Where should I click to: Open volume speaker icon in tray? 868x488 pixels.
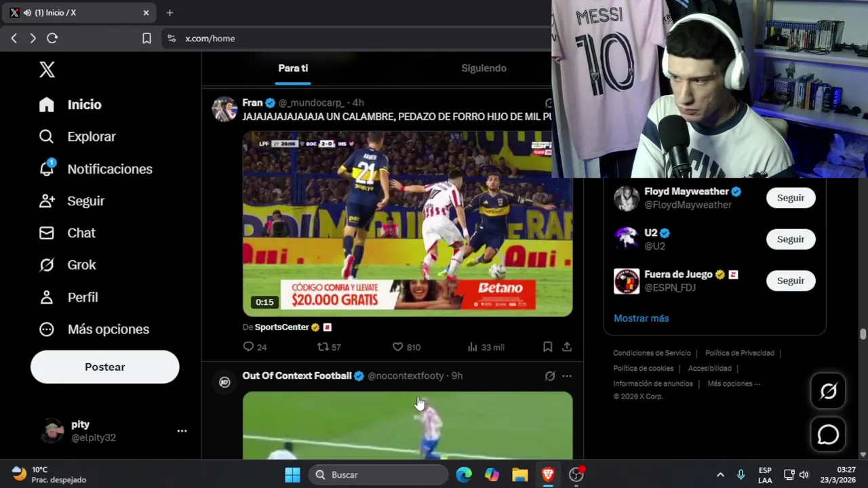click(x=804, y=474)
